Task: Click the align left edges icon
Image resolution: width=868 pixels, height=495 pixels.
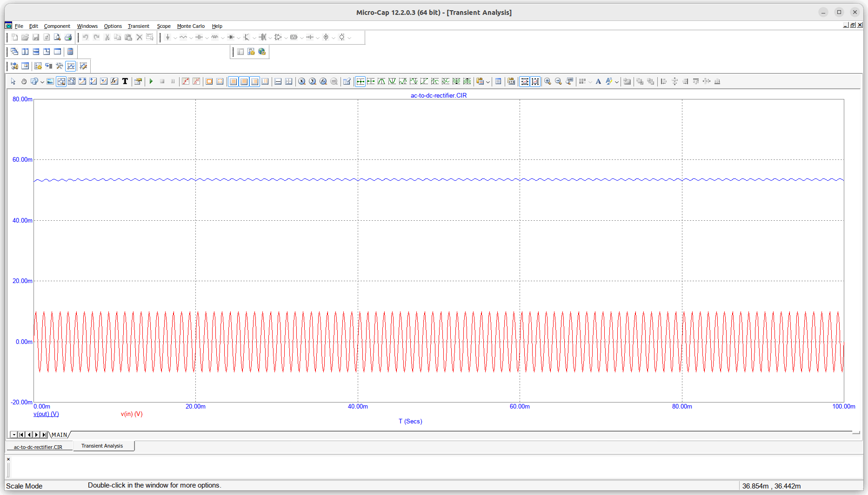Action: point(664,81)
